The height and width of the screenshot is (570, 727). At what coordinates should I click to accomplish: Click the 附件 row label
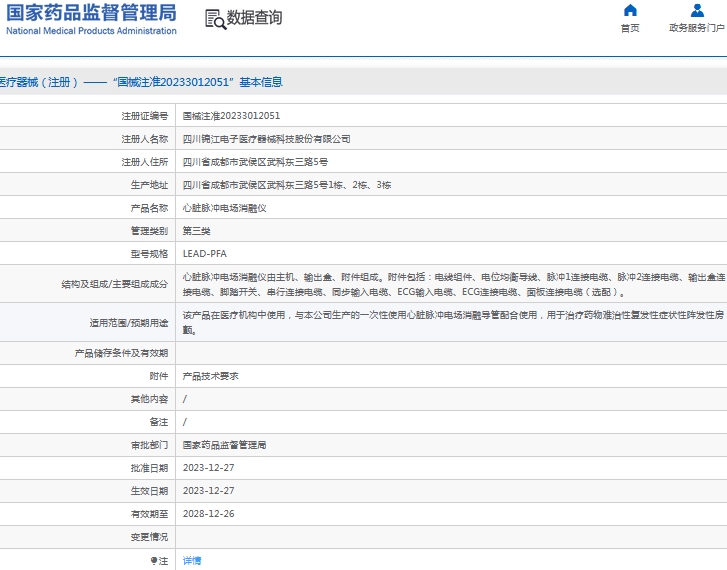pyautogui.click(x=159, y=376)
